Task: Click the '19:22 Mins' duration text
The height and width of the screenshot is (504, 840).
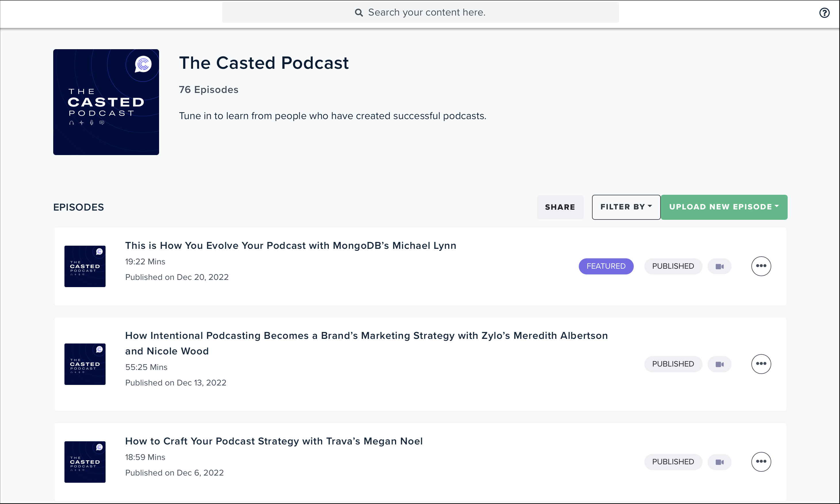Action: click(x=145, y=261)
